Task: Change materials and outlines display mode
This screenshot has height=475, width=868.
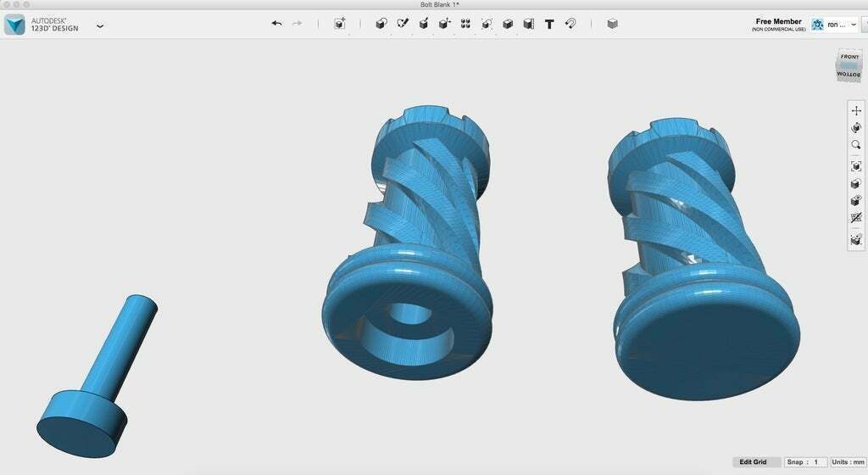Action: coord(856,183)
